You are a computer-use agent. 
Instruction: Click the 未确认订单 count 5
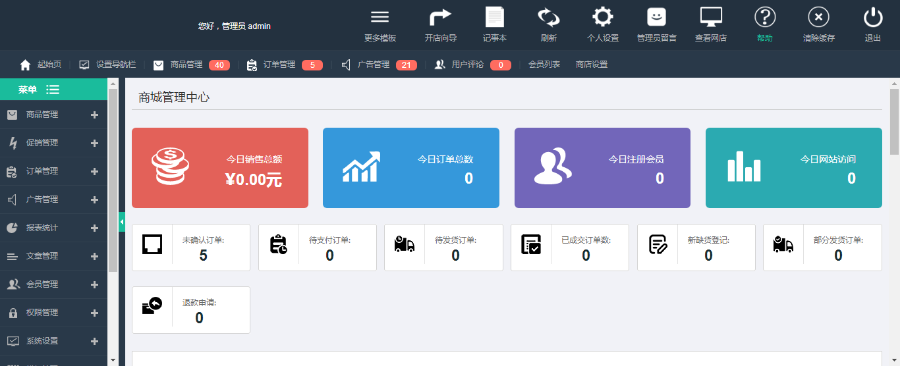pos(203,256)
